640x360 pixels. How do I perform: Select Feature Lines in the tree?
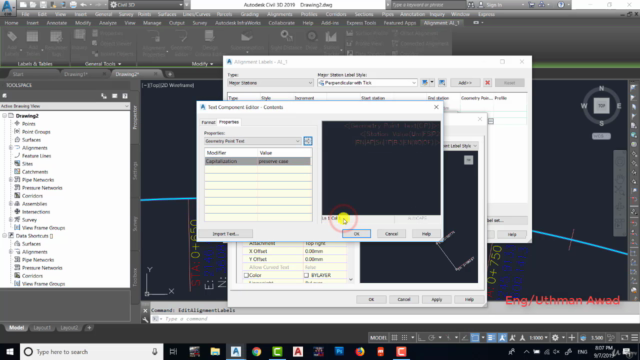click(x=36, y=156)
